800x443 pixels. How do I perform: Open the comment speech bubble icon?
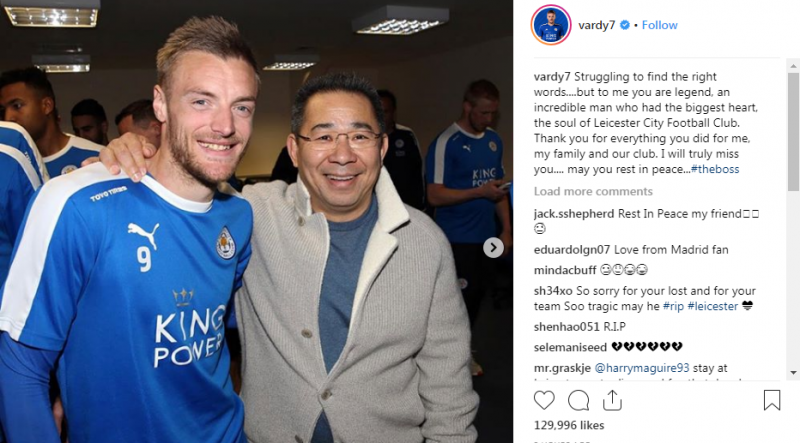[578, 400]
